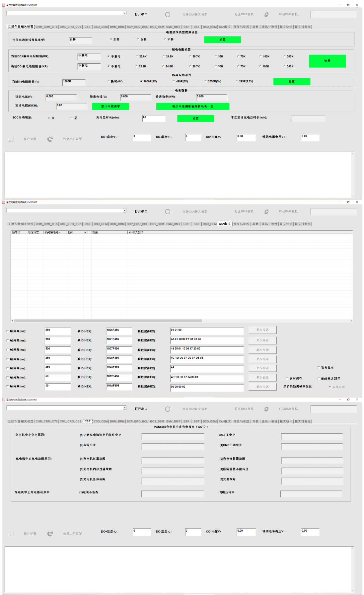The height and width of the screenshot is (595, 364).
Task: Click 单次发送 for frame 1812F456
Action: point(262,377)
